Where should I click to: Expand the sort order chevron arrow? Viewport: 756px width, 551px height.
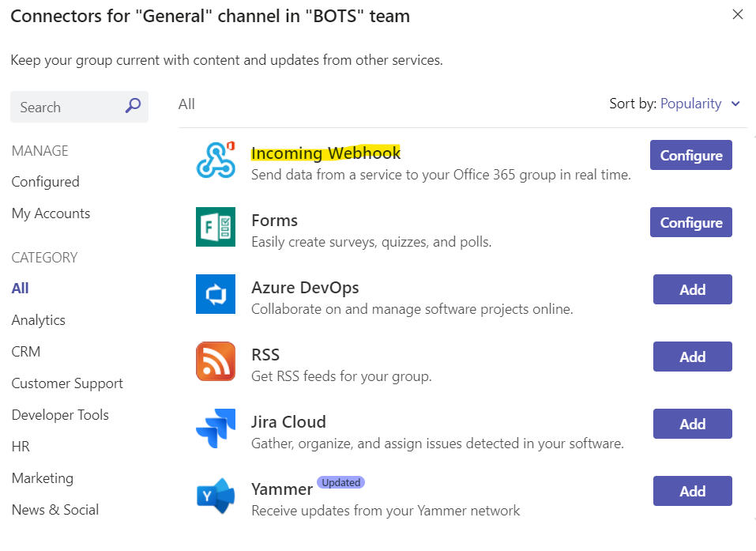[735, 104]
